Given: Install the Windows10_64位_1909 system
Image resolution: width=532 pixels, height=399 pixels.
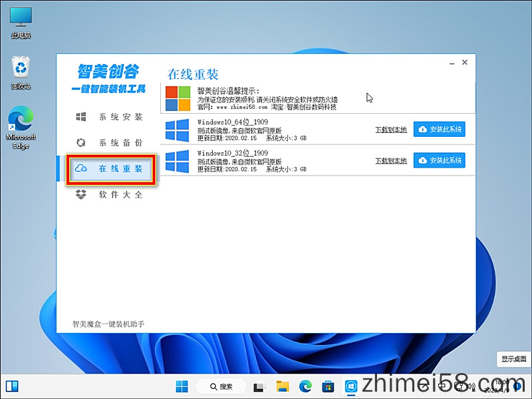Looking at the screenshot, I should point(440,129).
